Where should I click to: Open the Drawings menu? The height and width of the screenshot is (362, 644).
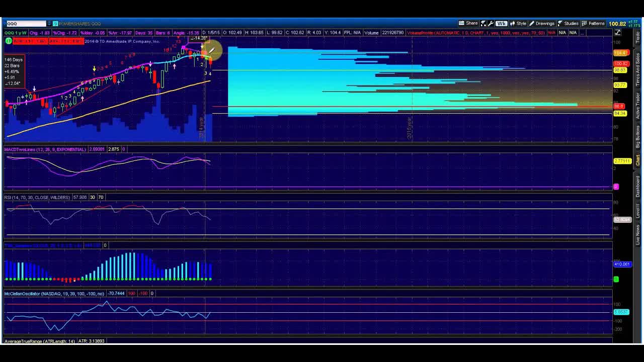541,24
